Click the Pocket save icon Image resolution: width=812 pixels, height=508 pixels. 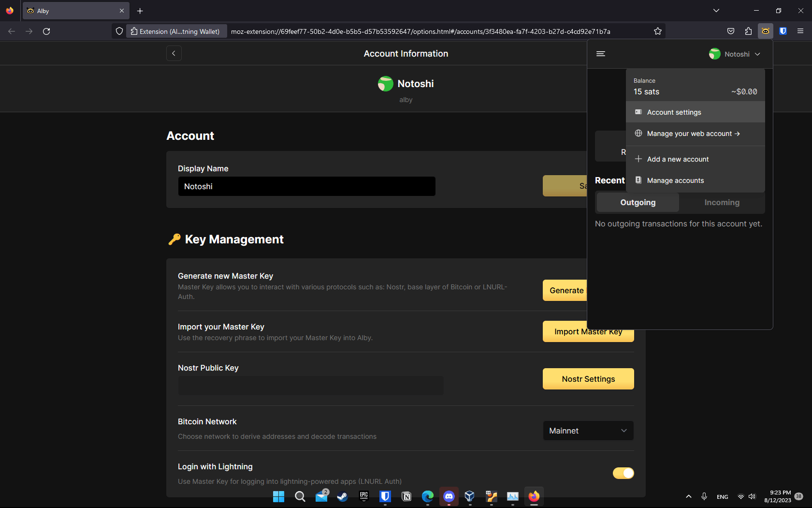tap(731, 31)
